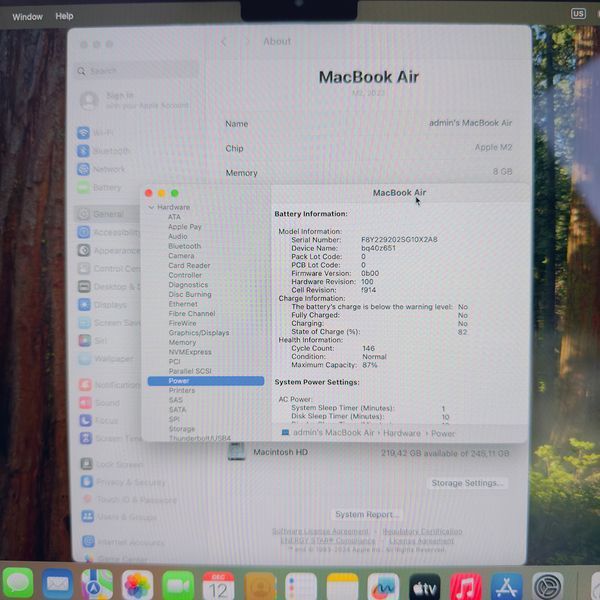The width and height of the screenshot is (600, 600).
Task: Select Apple Pay in hardware list
Action: click(x=184, y=227)
